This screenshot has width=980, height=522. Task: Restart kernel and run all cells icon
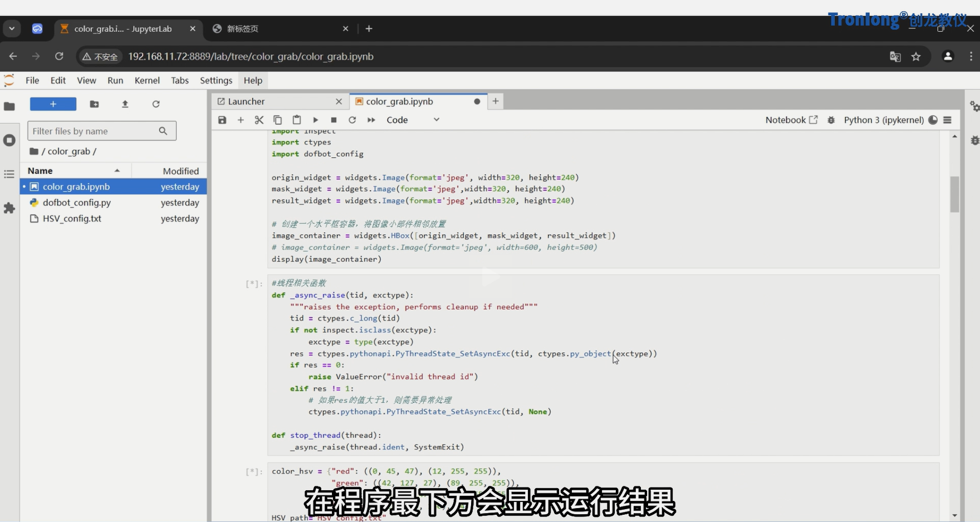[371, 120]
